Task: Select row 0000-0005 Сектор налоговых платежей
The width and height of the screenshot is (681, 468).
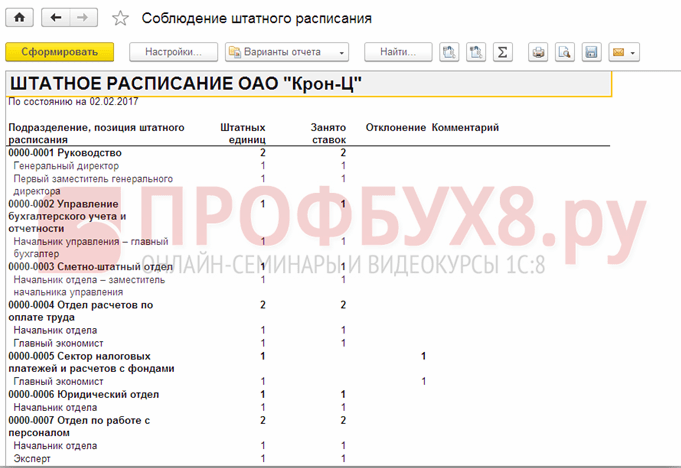Action: [91, 362]
